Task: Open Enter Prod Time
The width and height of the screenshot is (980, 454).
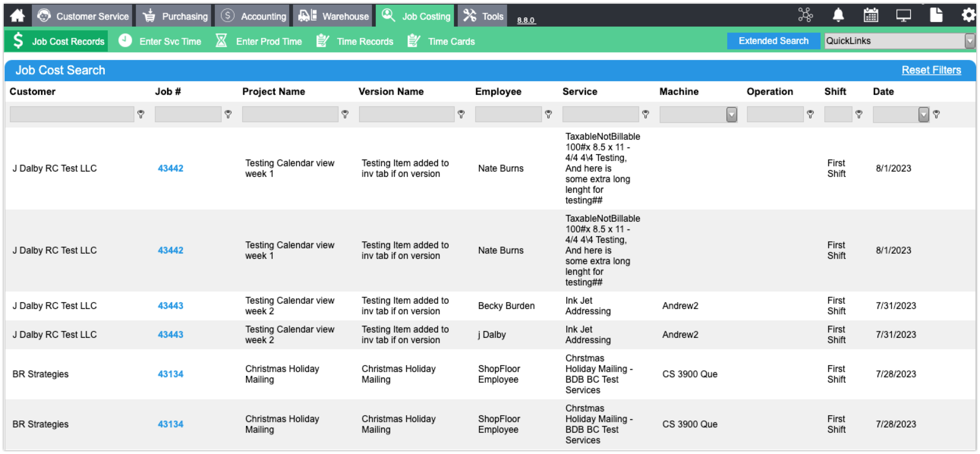Action: (259, 41)
